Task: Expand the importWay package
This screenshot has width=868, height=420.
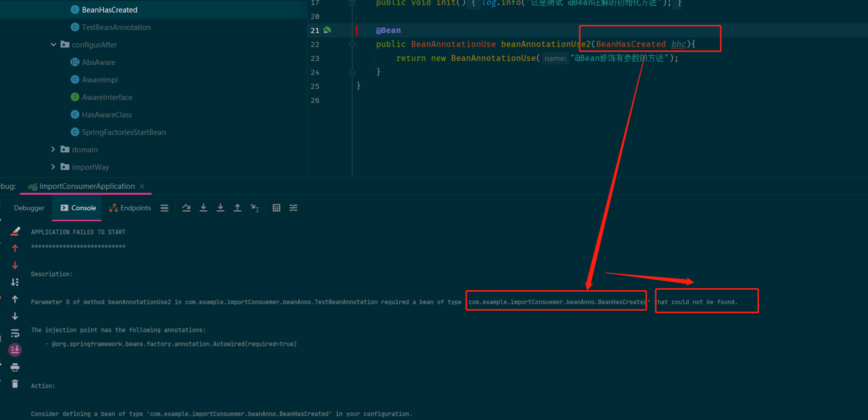Action: tap(53, 167)
